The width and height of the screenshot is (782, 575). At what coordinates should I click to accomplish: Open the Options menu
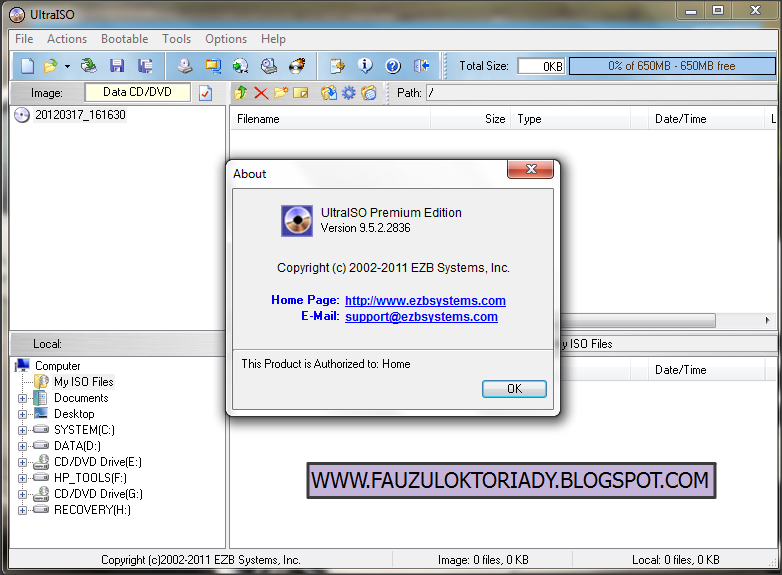pos(226,39)
